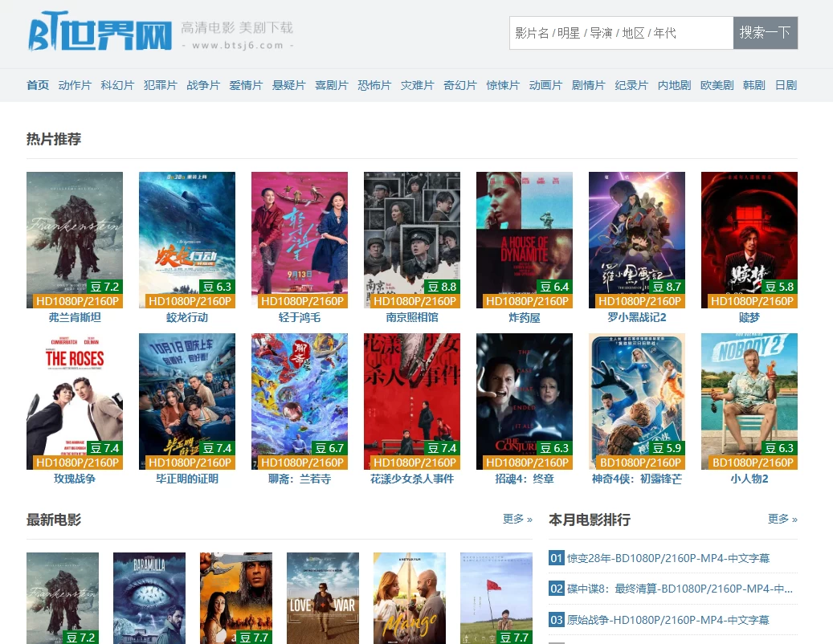Open the 南京照相馆 title link
Image resolution: width=833 pixels, height=644 pixels.
pyautogui.click(x=412, y=318)
